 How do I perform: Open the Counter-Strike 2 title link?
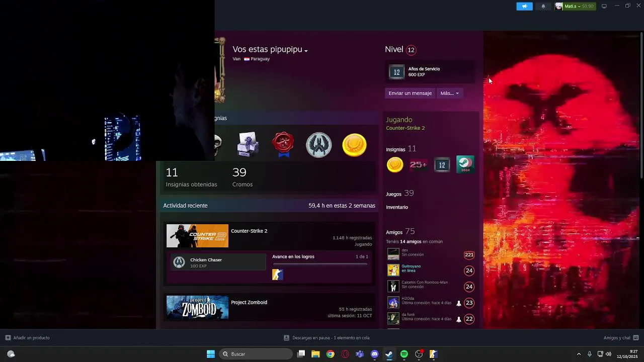point(249,231)
